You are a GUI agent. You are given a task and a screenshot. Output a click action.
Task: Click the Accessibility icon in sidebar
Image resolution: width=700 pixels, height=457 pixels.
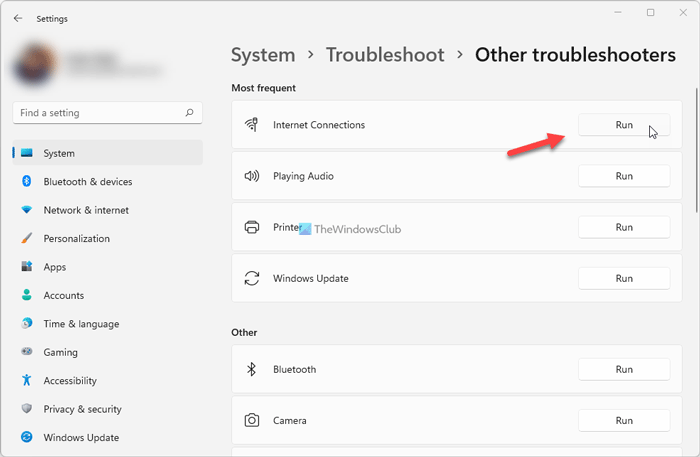coord(26,381)
